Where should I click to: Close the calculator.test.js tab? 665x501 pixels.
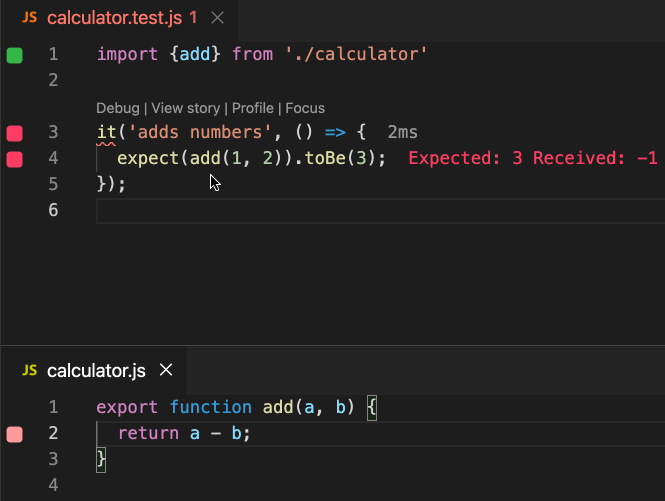218,18
